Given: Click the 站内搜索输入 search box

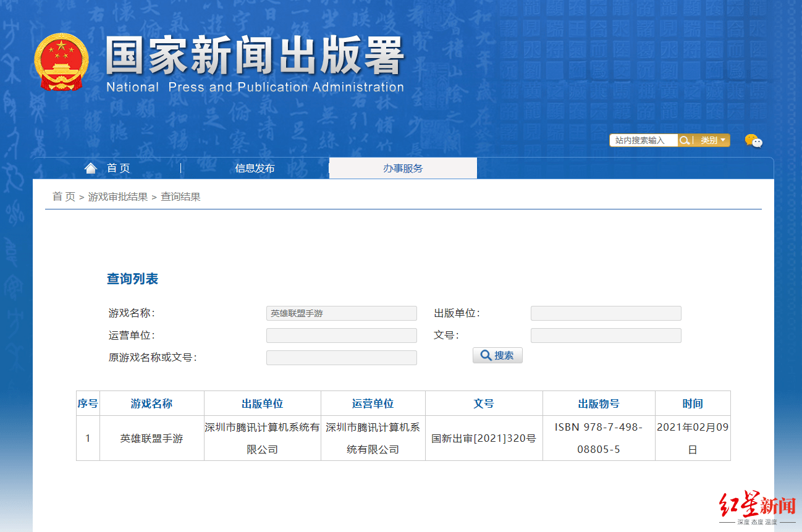Looking at the screenshot, I should tap(644, 140).
